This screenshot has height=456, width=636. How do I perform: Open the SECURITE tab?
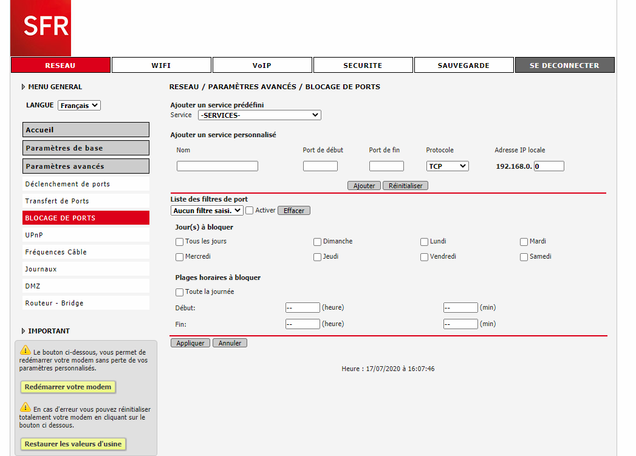point(362,65)
